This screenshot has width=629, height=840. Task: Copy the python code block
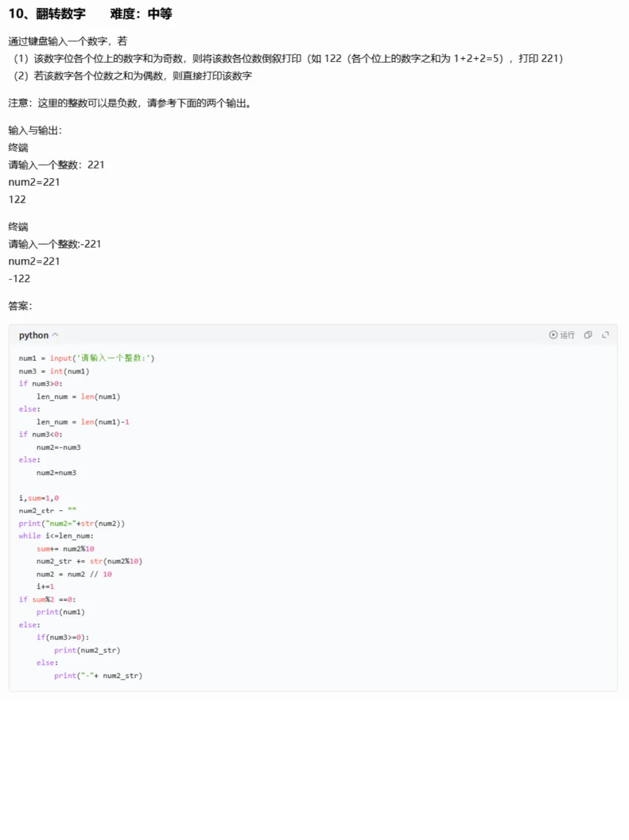(588, 335)
